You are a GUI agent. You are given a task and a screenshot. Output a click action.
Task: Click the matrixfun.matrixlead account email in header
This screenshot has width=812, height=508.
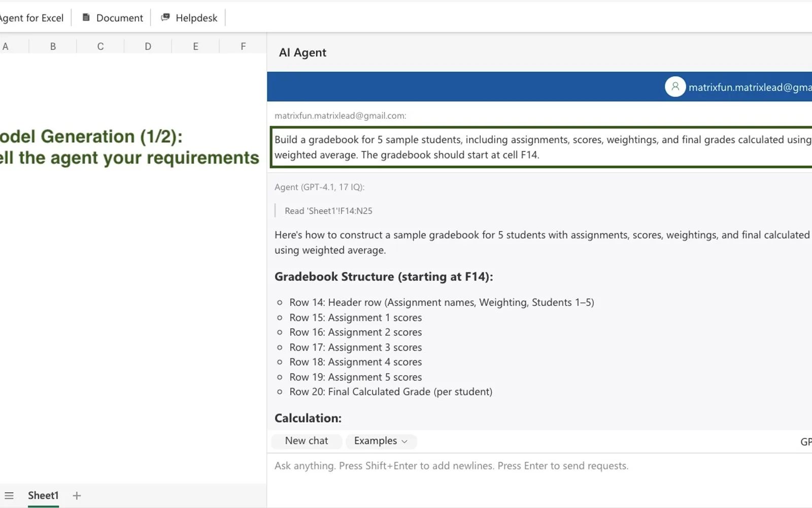[x=750, y=87]
